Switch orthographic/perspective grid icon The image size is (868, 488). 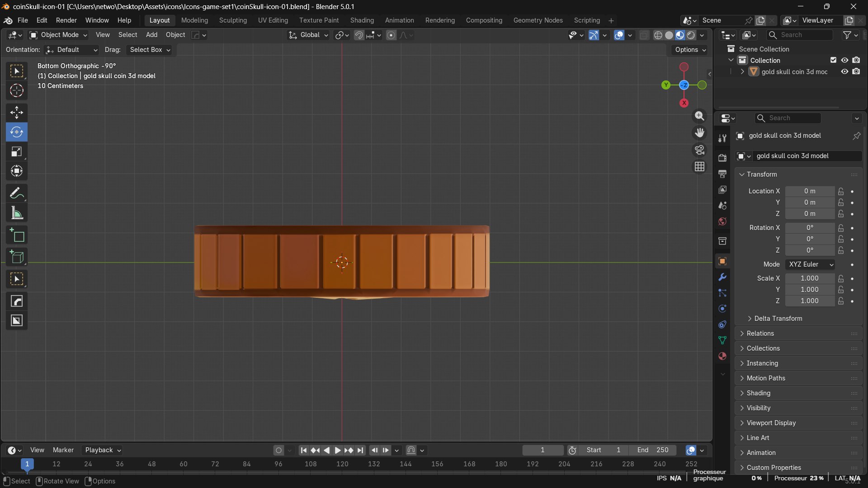pos(699,167)
